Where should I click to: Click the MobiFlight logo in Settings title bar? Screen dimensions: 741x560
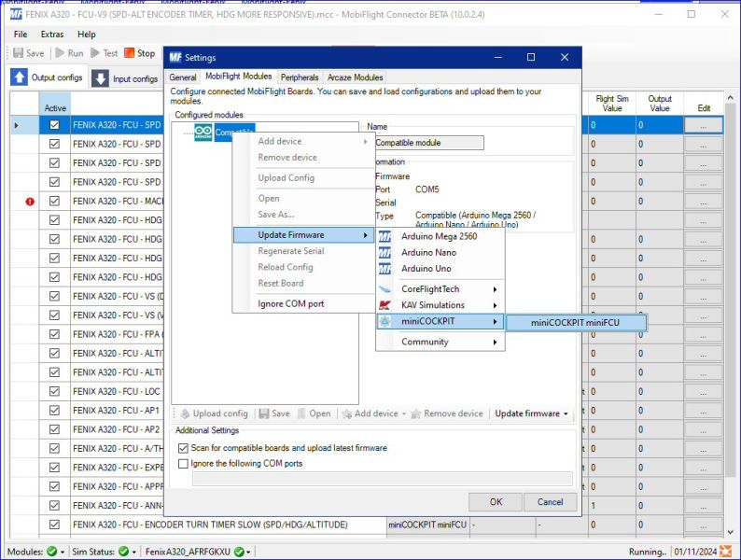175,57
